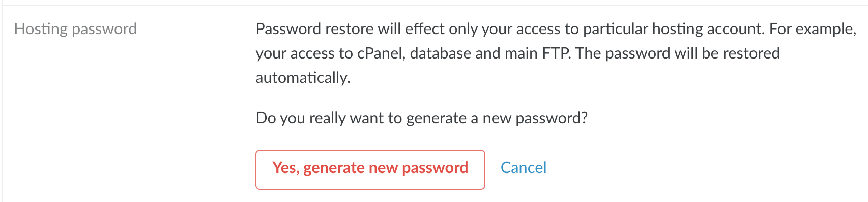Select the 'Hosting password' label
The height and width of the screenshot is (202, 868).
tap(75, 29)
